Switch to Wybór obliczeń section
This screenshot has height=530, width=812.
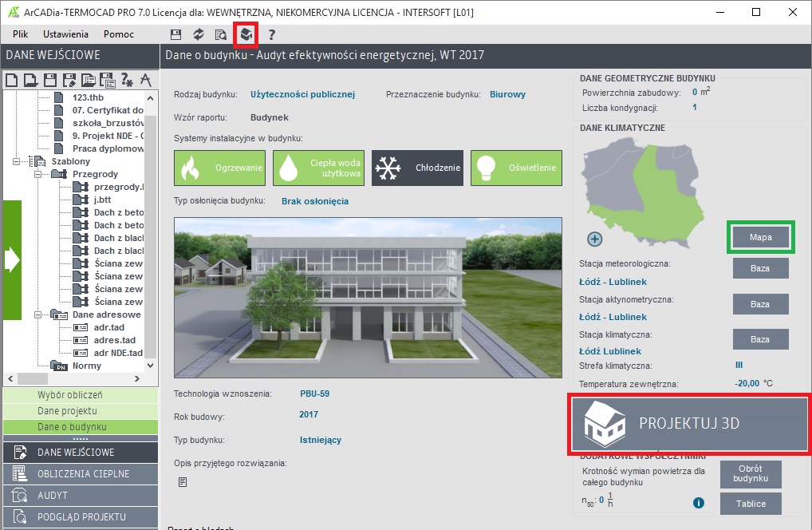click(x=81, y=395)
